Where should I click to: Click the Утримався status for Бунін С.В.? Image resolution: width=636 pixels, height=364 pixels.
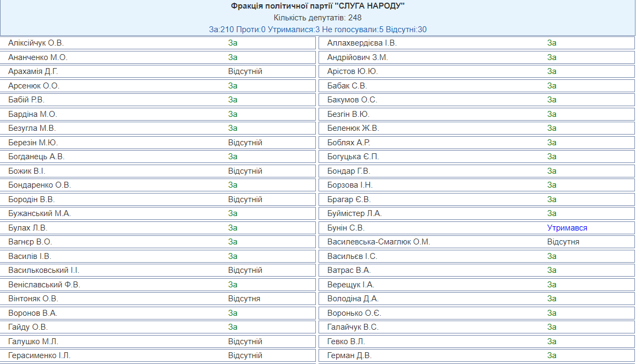(567, 228)
